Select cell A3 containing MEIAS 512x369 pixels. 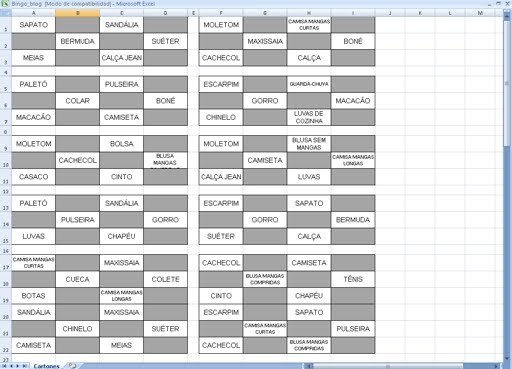pyautogui.click(x=33, y=58)
